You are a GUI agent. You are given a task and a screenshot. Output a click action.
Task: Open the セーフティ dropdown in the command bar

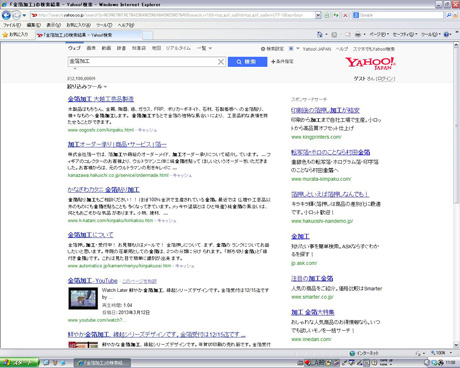click(x=405, y=35)
